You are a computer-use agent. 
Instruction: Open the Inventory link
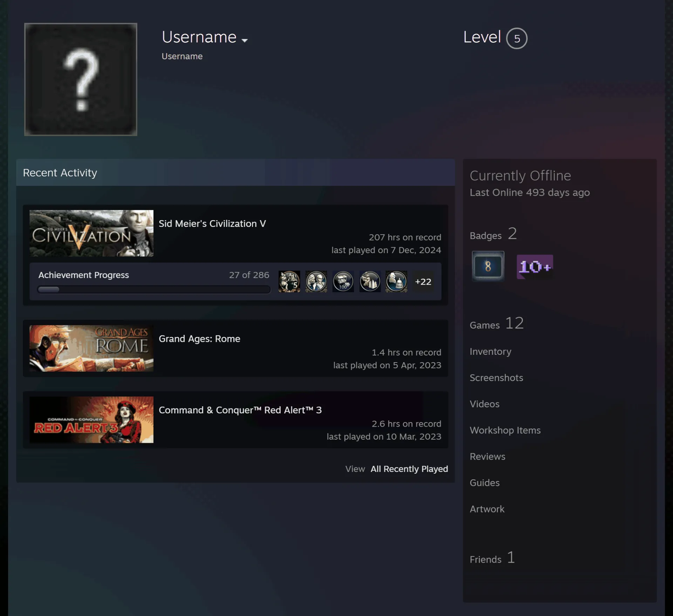click(490, 351)
